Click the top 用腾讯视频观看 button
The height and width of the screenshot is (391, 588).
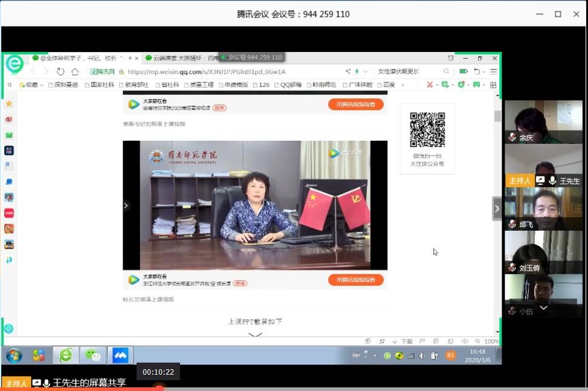tap(356, 105)
